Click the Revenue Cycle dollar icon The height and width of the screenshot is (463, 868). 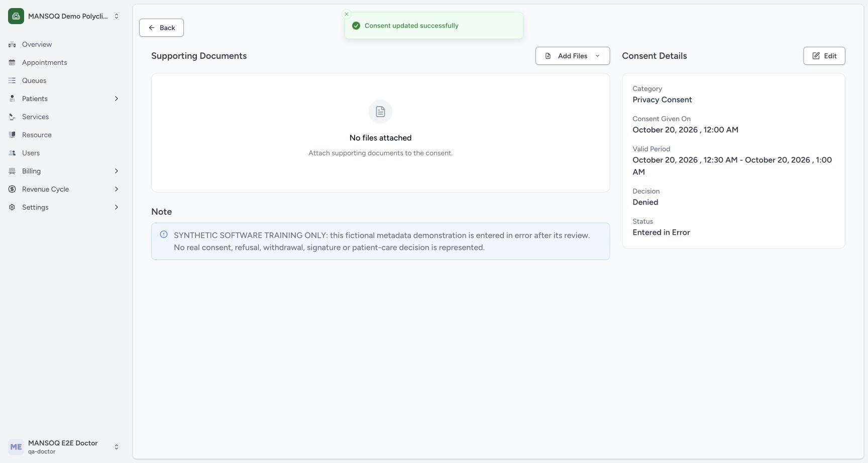tap(12, 189)
